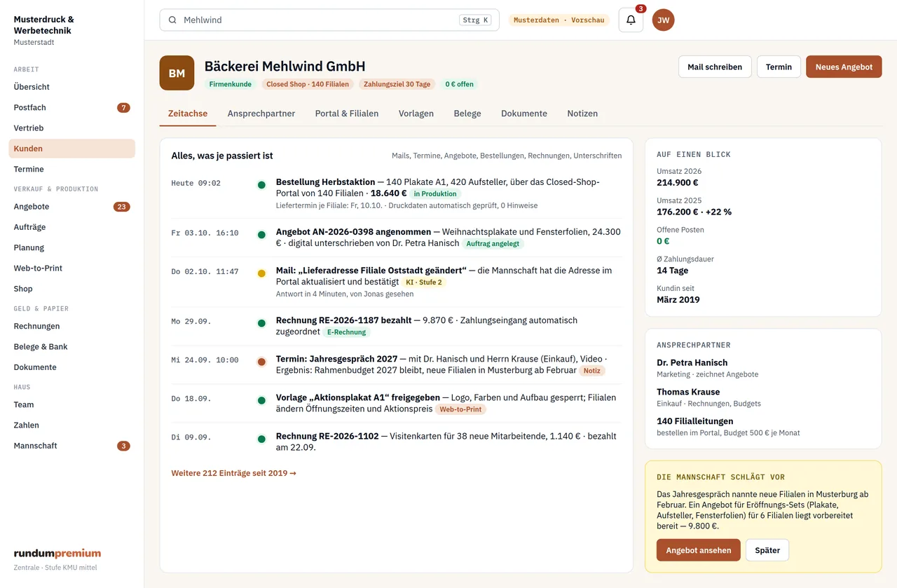Click the Mail schreiben button

pos(715,67)
